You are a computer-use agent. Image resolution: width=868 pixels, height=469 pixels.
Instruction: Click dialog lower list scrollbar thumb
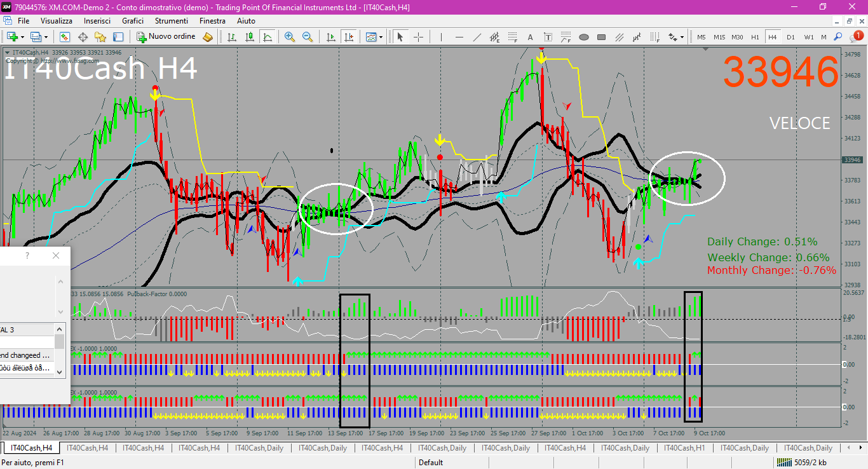click(59, 342)
